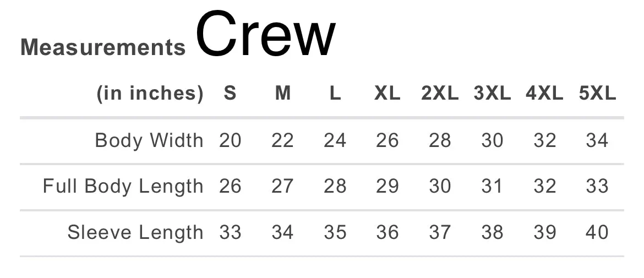Viewport: 644px width, 278px height.
Task: Click the Crew heading text
Action: tap(266, 34)
